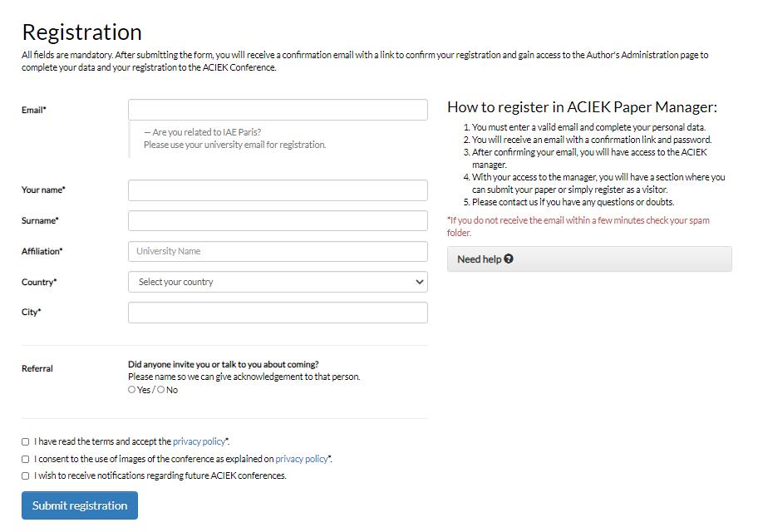Expand the Need help panel

(589, 259)
